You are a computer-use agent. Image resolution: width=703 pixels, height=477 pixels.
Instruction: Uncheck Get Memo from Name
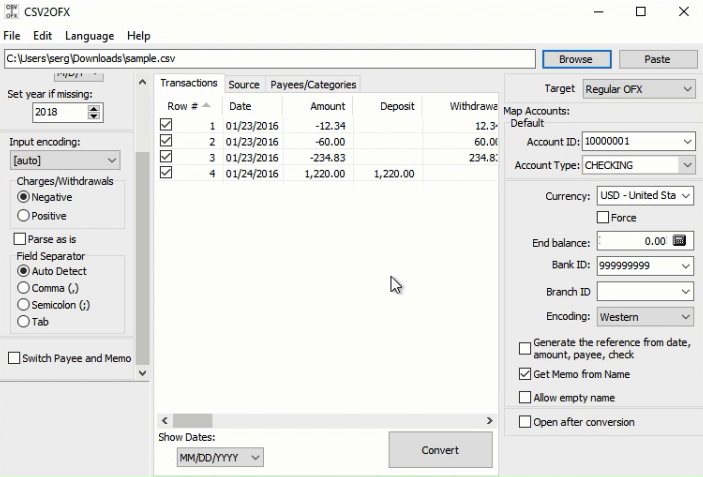[525, 374]
